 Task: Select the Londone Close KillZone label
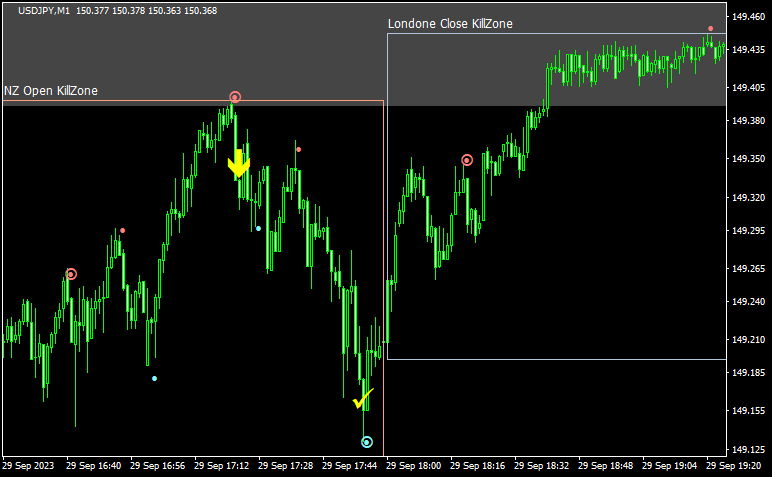point(450,24)
